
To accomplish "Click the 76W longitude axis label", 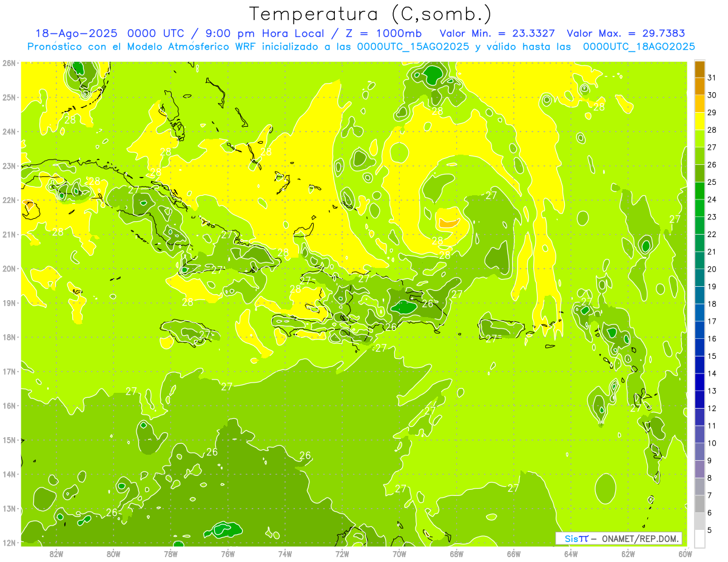I will click(x=227, y=553).
